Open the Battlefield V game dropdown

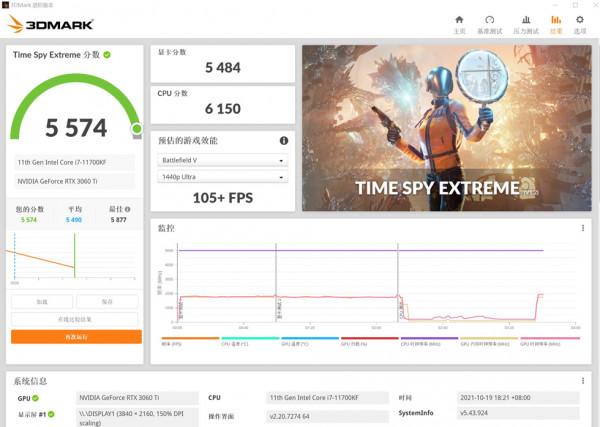point(223,160)
